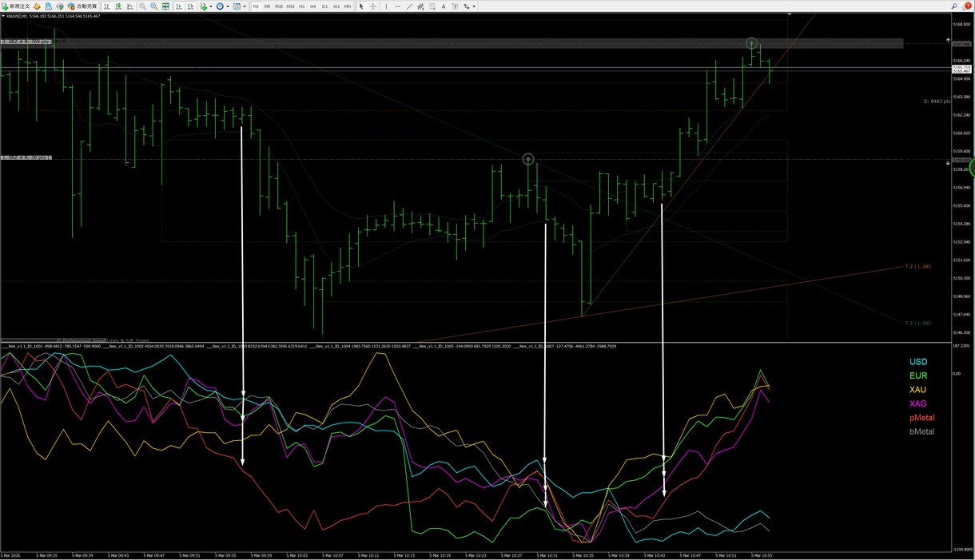Switch chart to candlestick style

(x=117, y=6)
